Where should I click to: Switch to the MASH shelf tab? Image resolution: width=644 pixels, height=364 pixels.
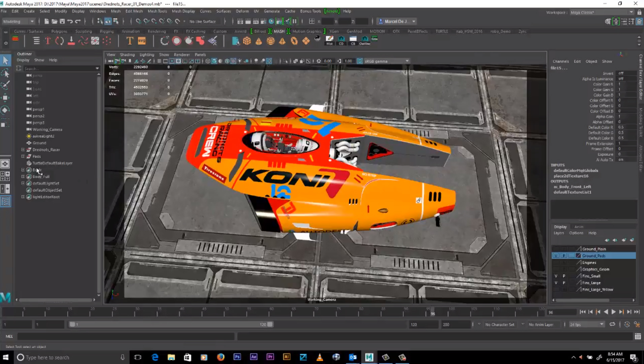tap(279, 31)
